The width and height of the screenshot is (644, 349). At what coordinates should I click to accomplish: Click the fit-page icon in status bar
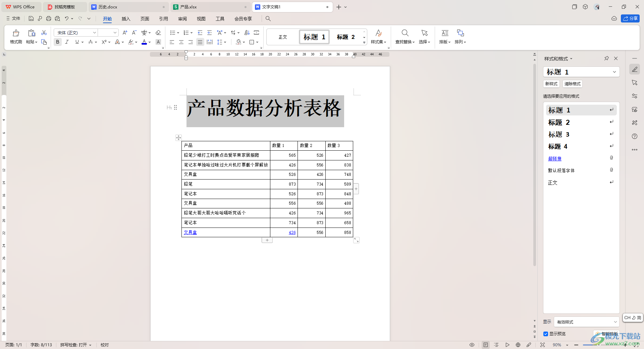tap(542, 345)
